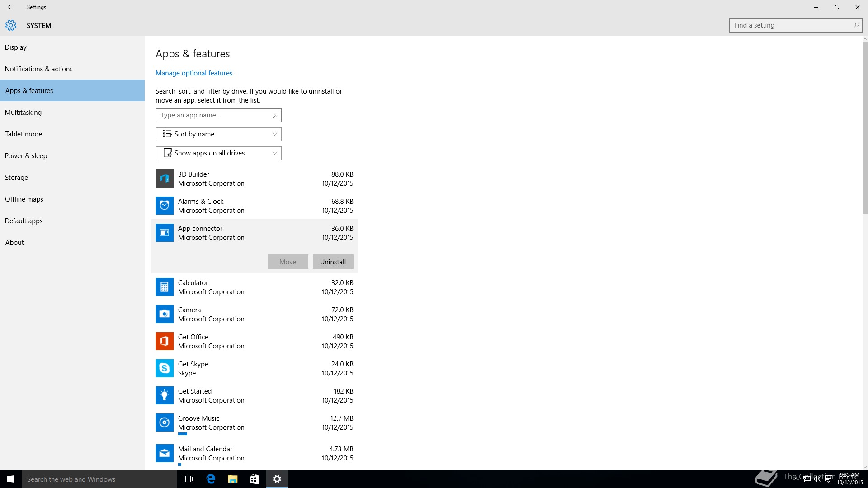Select Apps & features in the sidebar
The width and height of the screenshot is (868, 488).
(72, 90)
